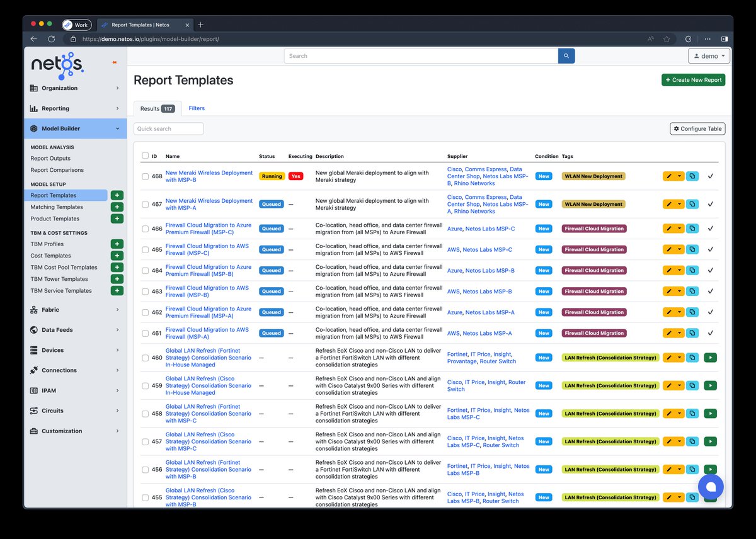The image size is (756, 539).
Task: Click the copy icon for report 461
Action: point(692,332)
